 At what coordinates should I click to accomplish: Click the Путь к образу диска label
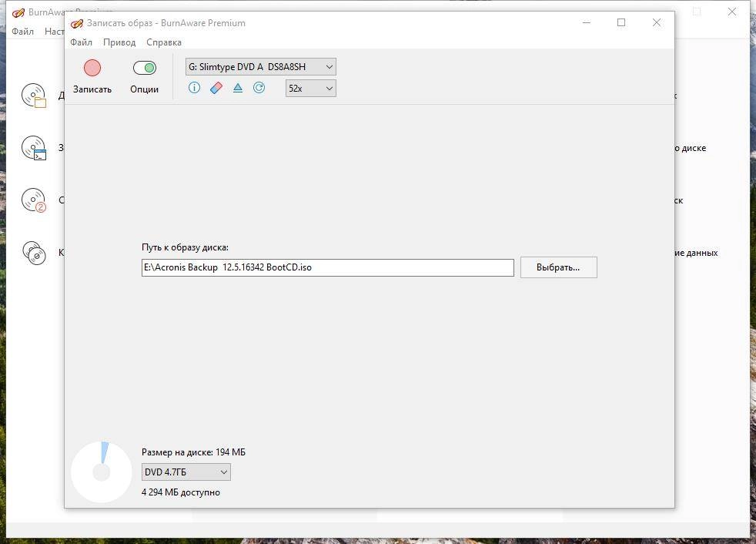pyautogui.click(x=185, y=247)
